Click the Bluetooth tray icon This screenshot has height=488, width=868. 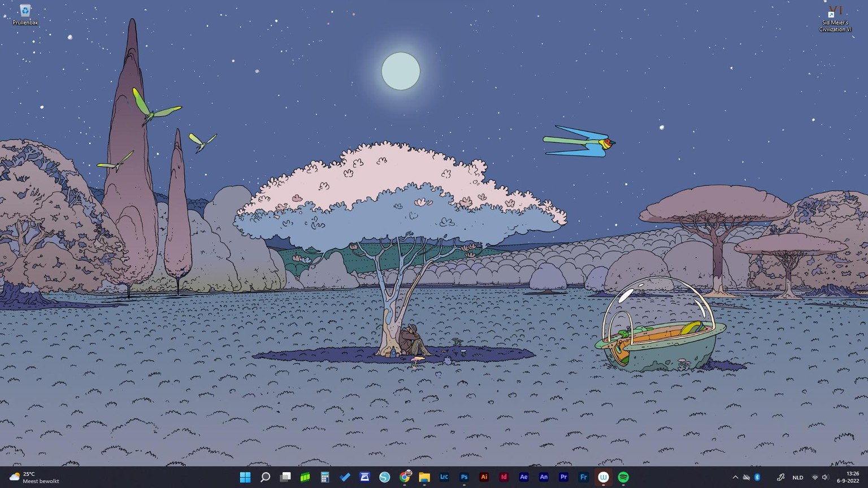point(757,477)
